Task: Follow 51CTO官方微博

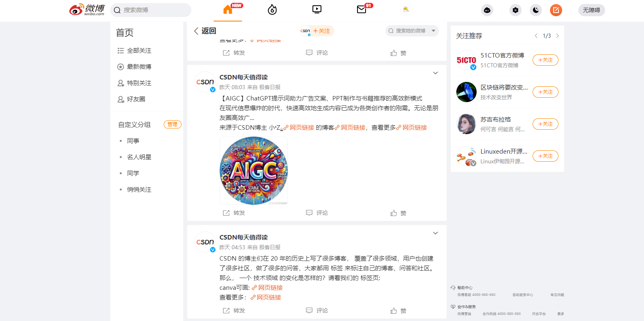Action: (546, 60)
